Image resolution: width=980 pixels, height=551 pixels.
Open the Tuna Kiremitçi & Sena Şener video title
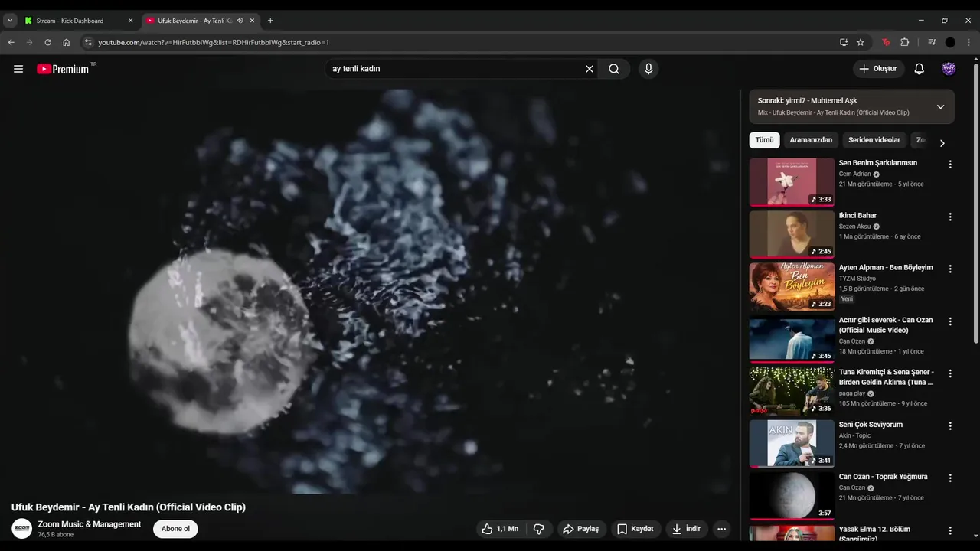(x=886, y=377)
